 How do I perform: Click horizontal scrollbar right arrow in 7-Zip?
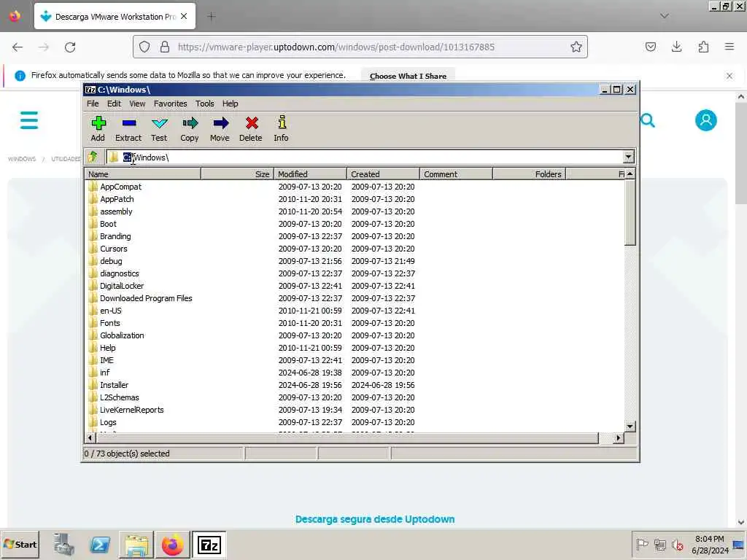(618, 437)
